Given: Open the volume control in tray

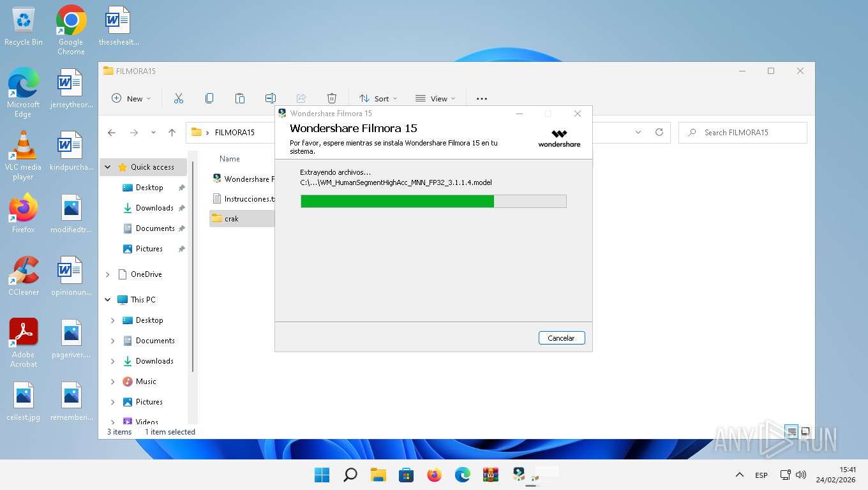Looking at the screenshot, I should (x=801, y=475).
